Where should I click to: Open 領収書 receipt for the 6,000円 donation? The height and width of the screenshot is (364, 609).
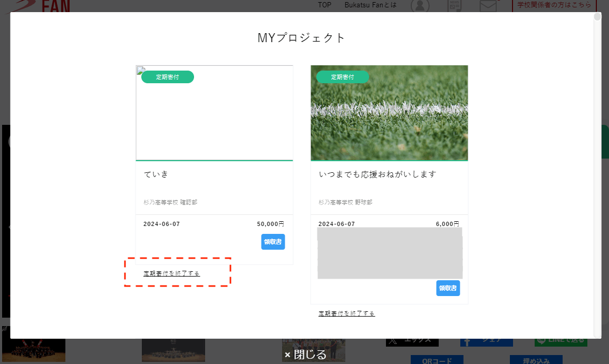(x=448, y=288)
